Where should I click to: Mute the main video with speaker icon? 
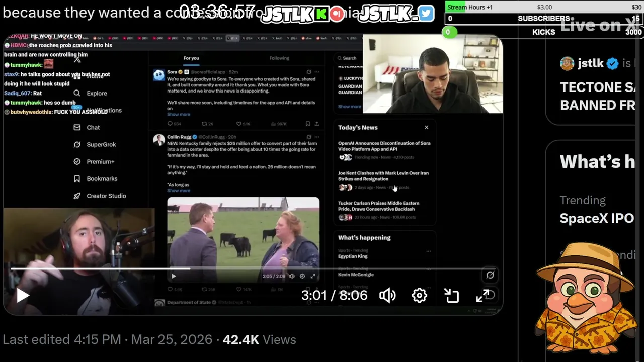387,295
